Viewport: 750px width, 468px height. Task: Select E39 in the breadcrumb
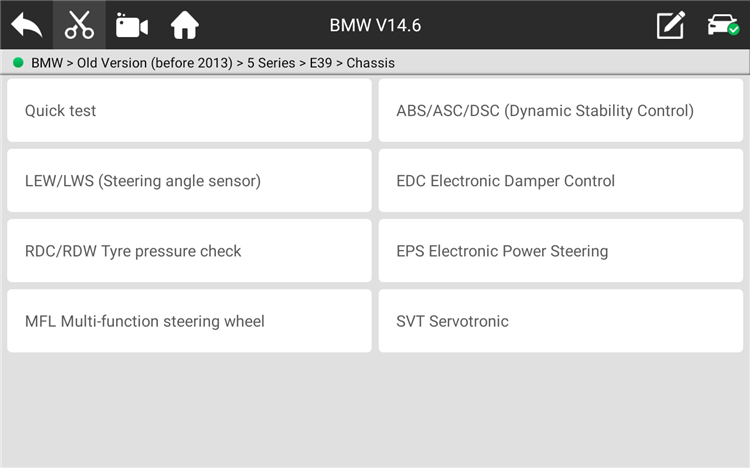click(320, 63)
